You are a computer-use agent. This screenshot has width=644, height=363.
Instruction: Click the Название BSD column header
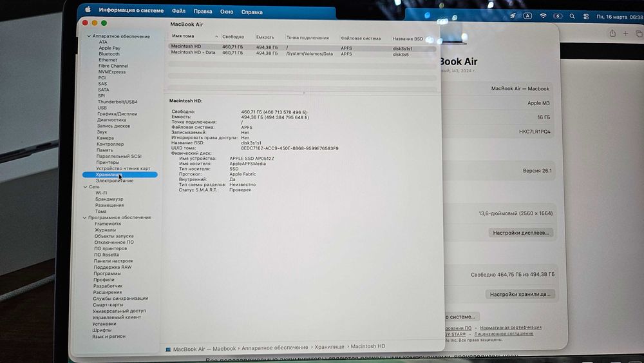click(x=408, y=39)
